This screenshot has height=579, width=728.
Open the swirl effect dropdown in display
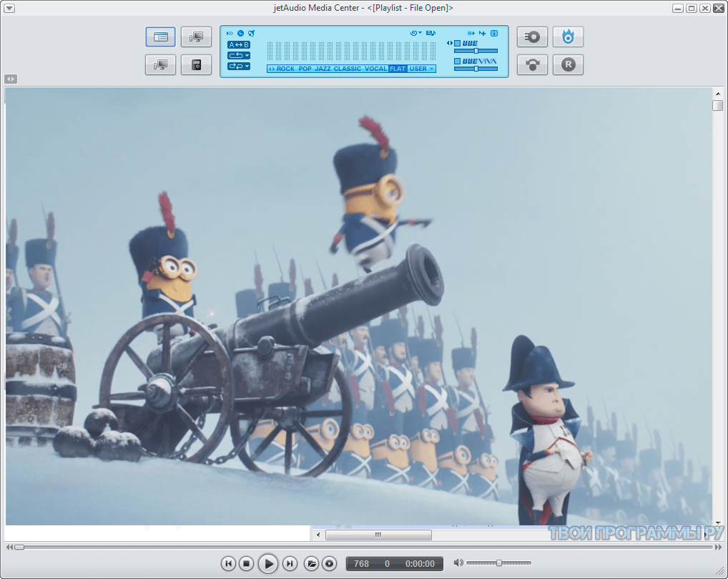click(x=416, y=33)
